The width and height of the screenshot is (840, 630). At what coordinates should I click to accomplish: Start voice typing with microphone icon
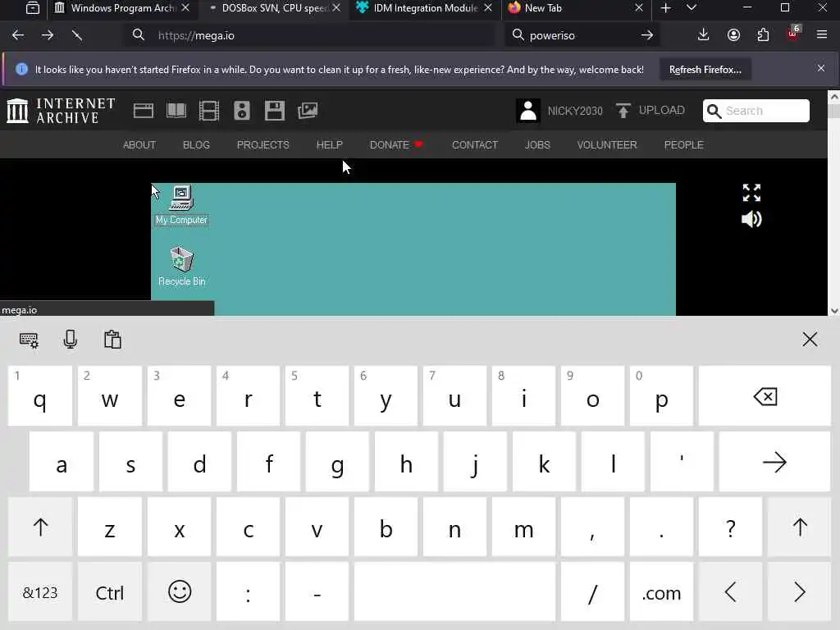(x=71, y=340)
